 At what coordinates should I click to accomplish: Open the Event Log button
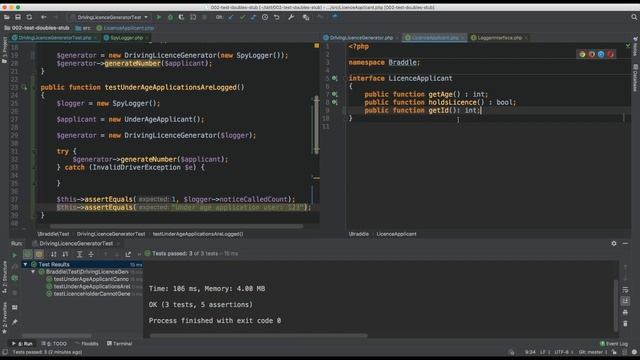[x=614, y=344]
